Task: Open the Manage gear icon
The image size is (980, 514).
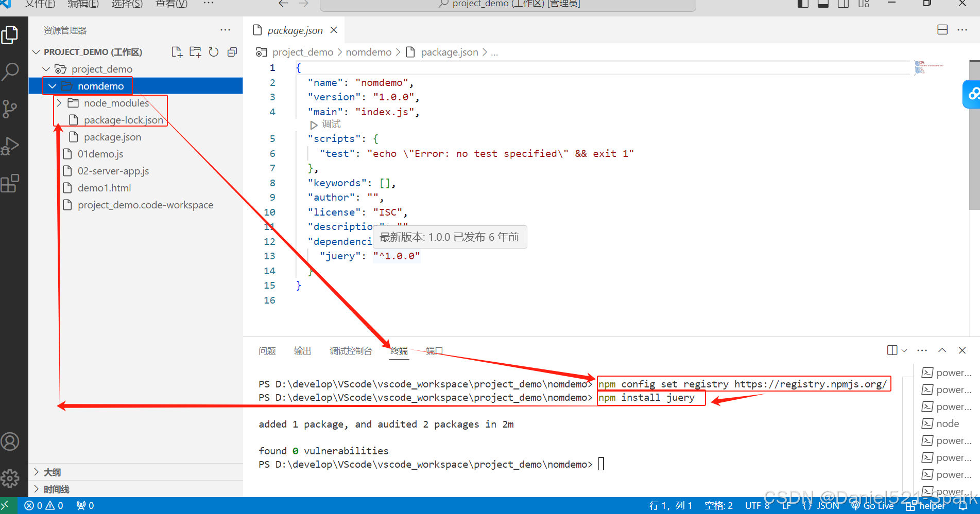Action: click(x=10, y=478)
